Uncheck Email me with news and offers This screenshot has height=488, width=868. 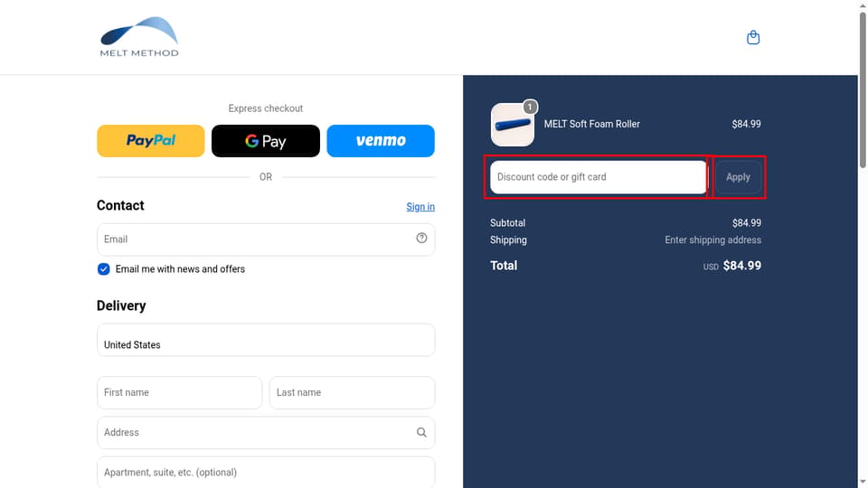103,269
